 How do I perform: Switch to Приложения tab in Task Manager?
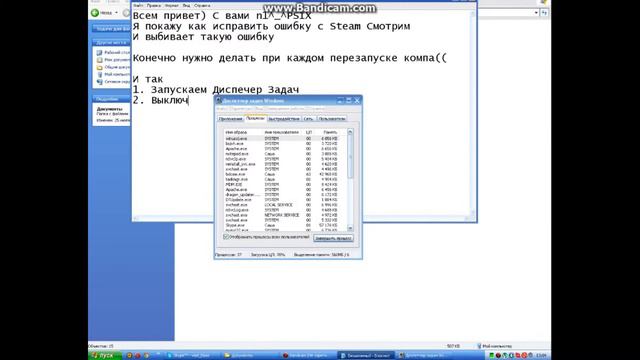(x=231, y=119)
